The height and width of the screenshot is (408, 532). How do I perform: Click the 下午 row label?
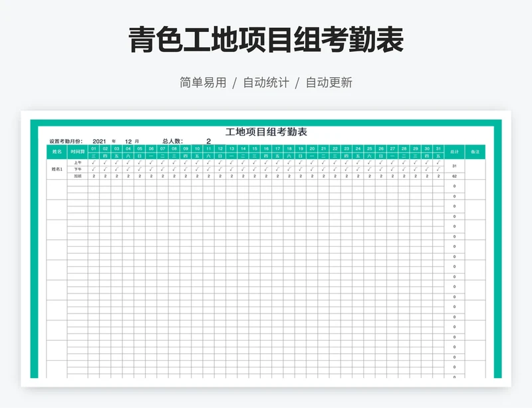(78, 169)
